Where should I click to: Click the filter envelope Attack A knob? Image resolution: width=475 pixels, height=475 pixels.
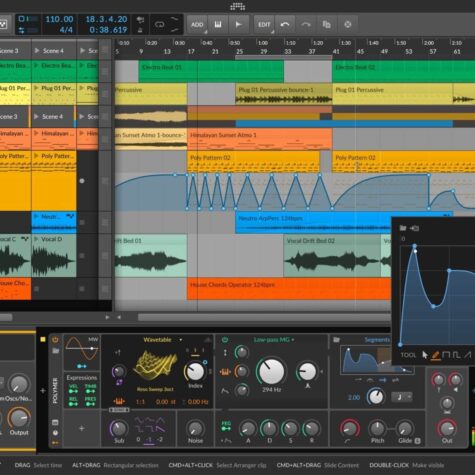point(248,429)
